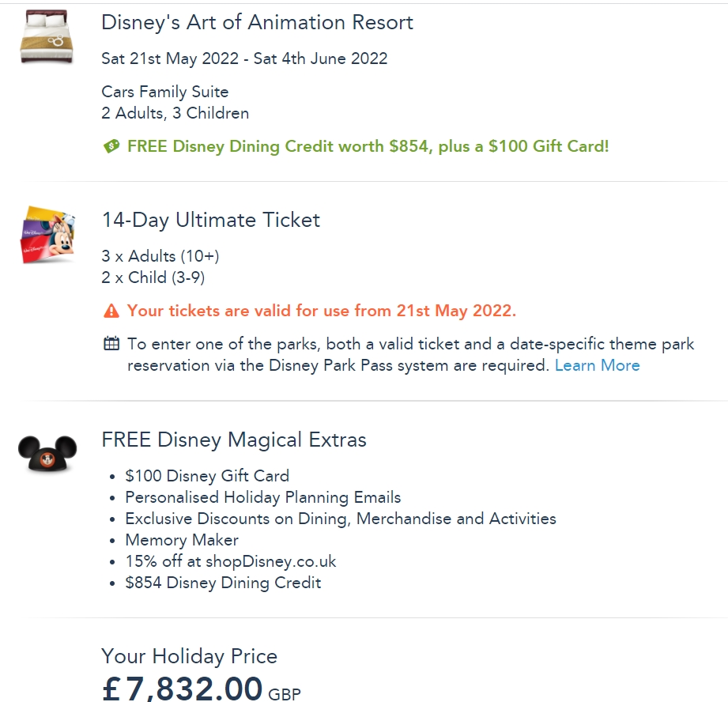Click the £7,832.00 holiday price

[183, 687]
